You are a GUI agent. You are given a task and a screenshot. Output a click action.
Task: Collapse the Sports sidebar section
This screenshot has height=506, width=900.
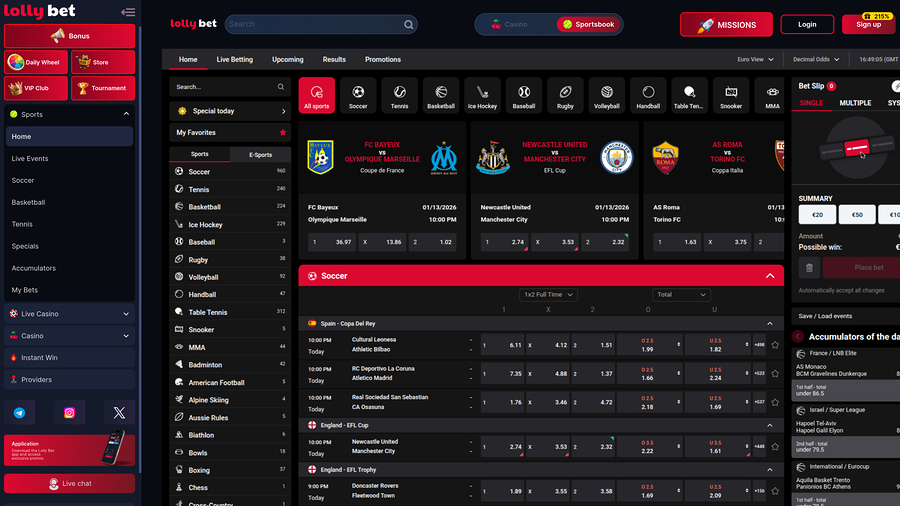[126, 114]
